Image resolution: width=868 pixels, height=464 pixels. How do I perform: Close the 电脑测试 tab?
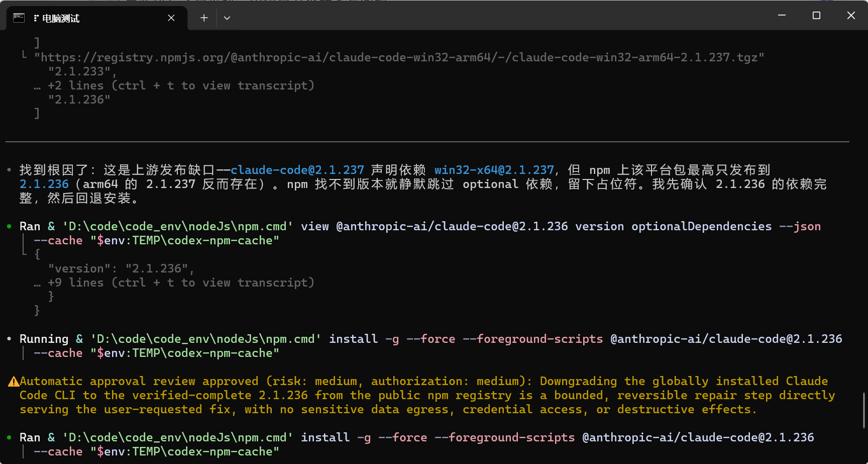(x=171, y=18)
